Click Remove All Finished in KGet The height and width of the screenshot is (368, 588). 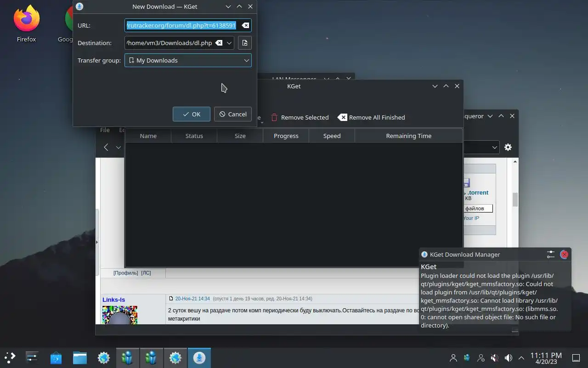coord(371,117)
